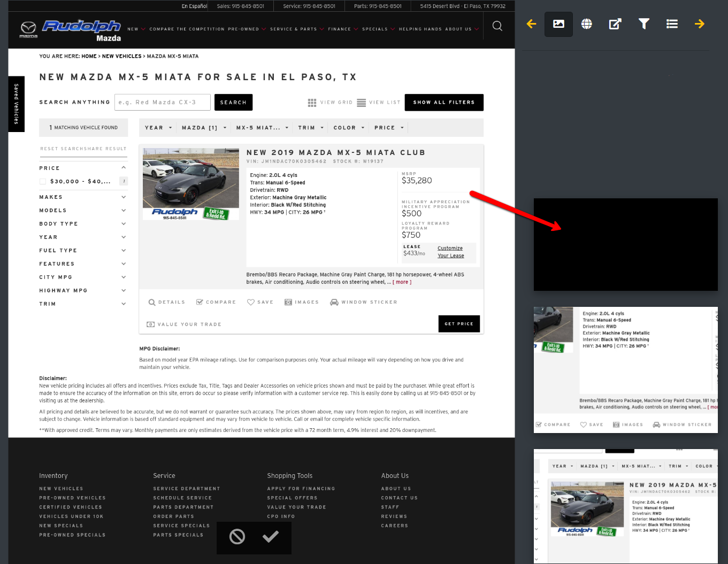Screen dimensions: 728x564
Task: Open the globe icon on the right panel
Action: 586,24
